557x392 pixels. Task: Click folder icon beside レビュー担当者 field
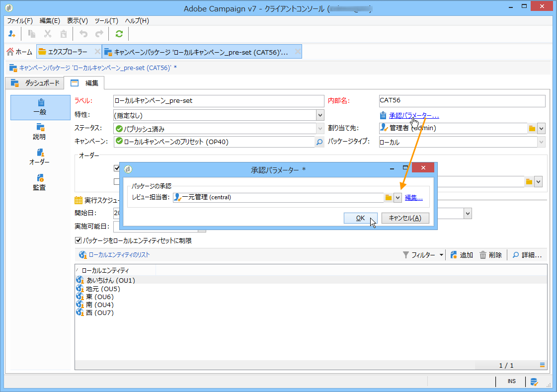(x=388, y=198)
